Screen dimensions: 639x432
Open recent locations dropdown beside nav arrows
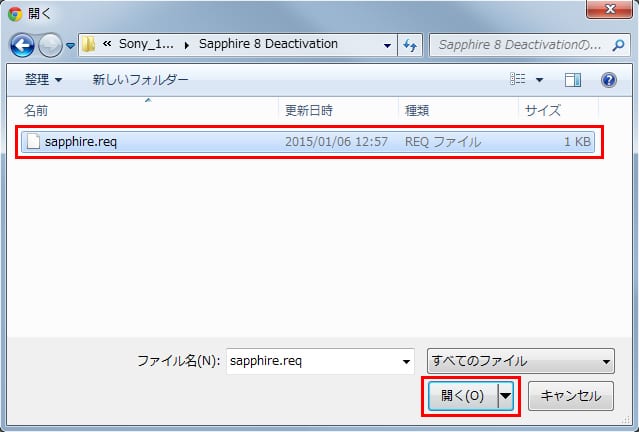coord(70,46)
